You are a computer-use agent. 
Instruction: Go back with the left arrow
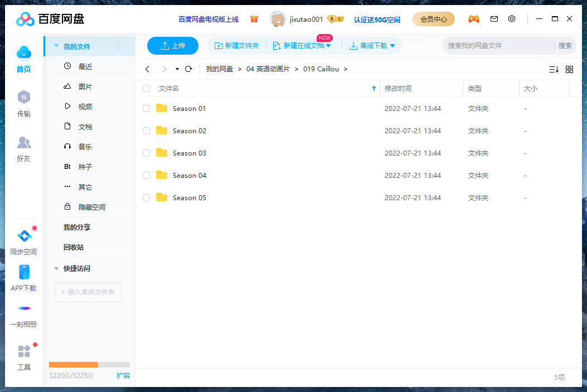(148, 69)
